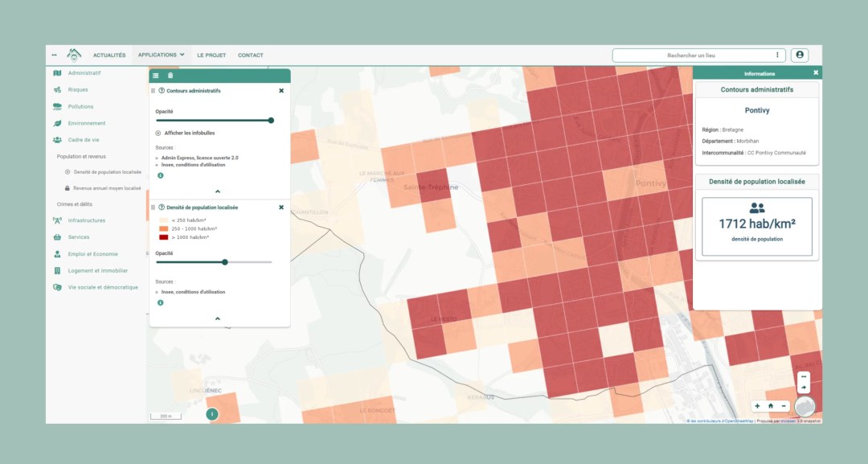Expand the Emploi et Economie category
868x464 pixels.
[86, 254]
